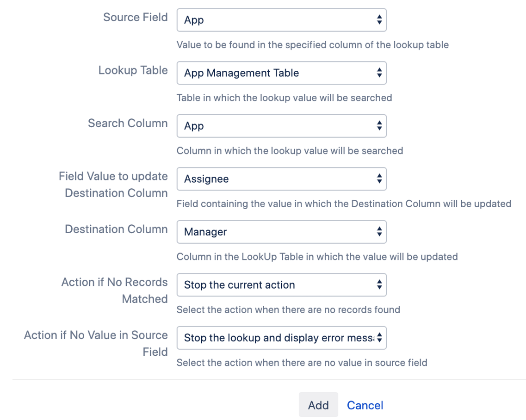Click the Lookup Table select arrow icon

point(379,73)
